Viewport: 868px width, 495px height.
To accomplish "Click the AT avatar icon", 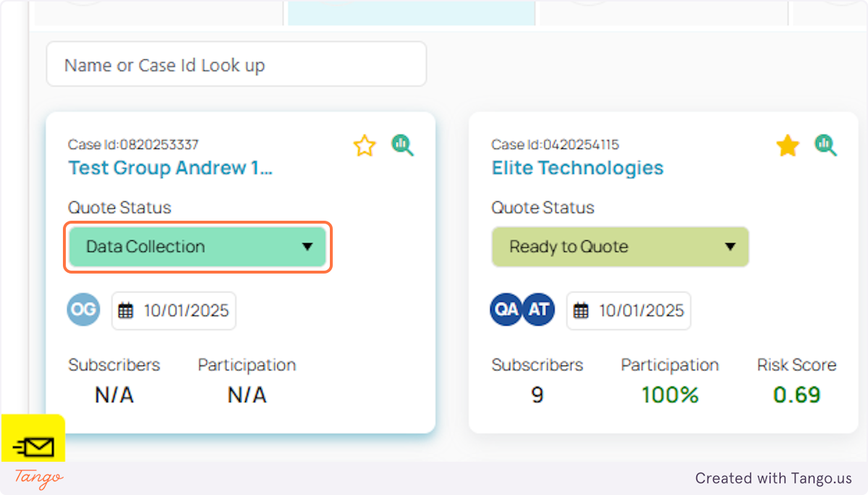I will [x=539, y=309].
